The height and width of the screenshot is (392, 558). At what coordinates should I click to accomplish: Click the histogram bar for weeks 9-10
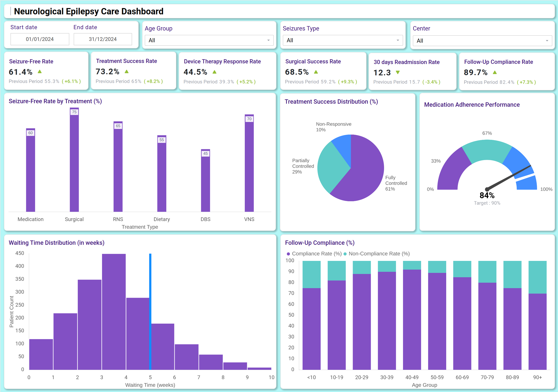point(259,369)
